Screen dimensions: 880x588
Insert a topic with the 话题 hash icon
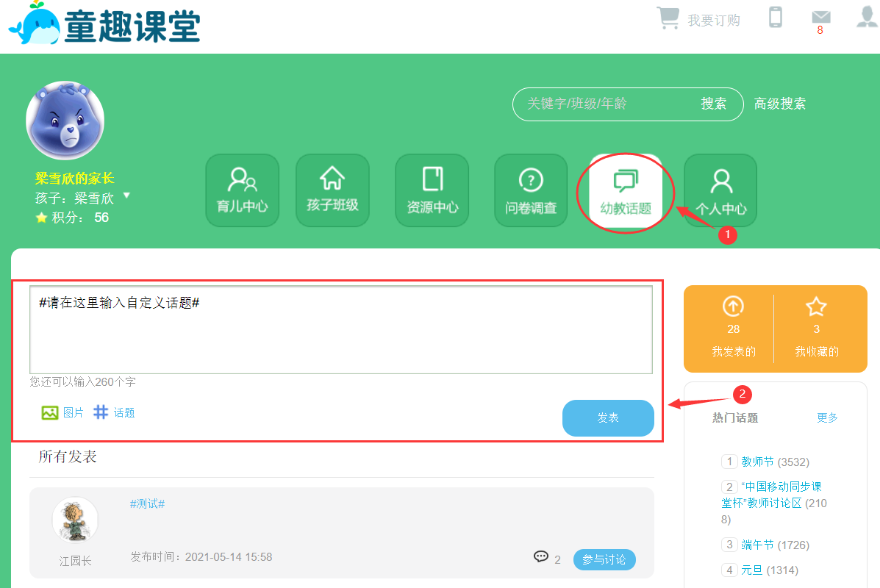click(x=101, y=413)
